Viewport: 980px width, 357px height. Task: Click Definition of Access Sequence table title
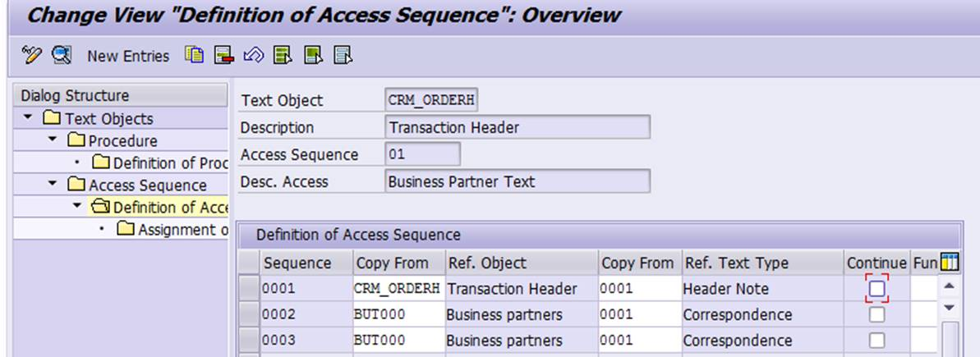point(358,236)
